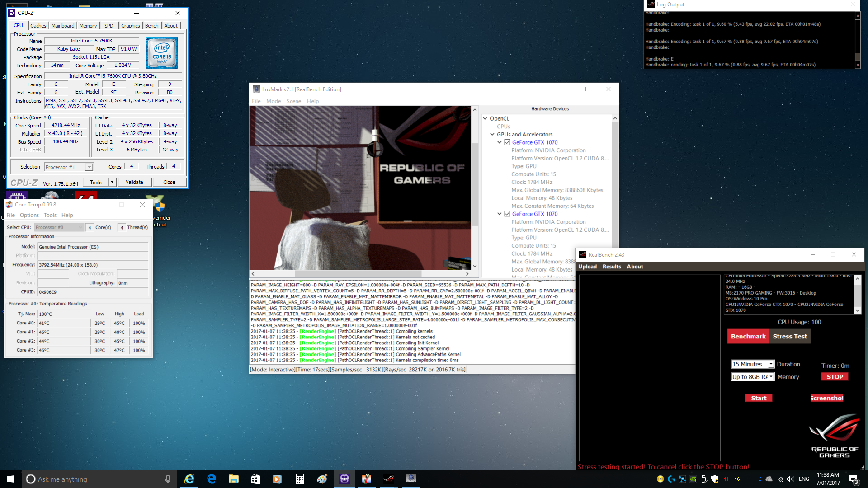868x488 pixels.
Task: Open the Wi-Fi network tray icon
Action: click(x=780, y=479)
